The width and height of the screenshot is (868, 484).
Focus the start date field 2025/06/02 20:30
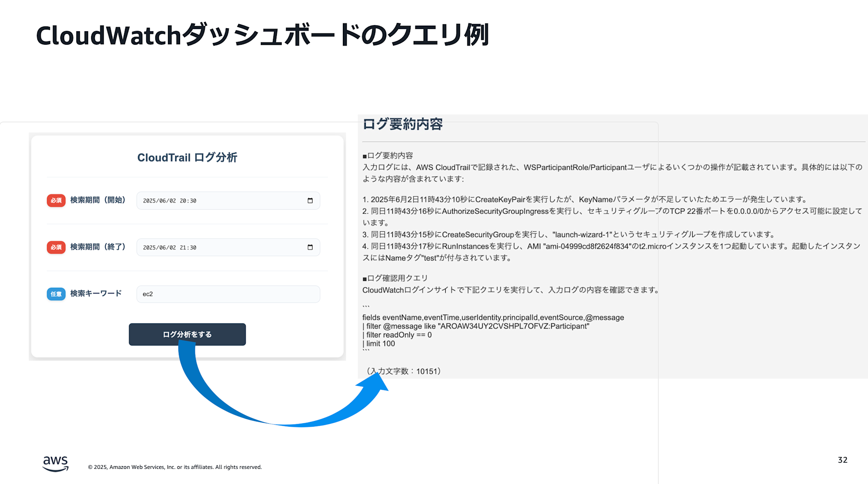pyautogui.click(x=228, y=201)
